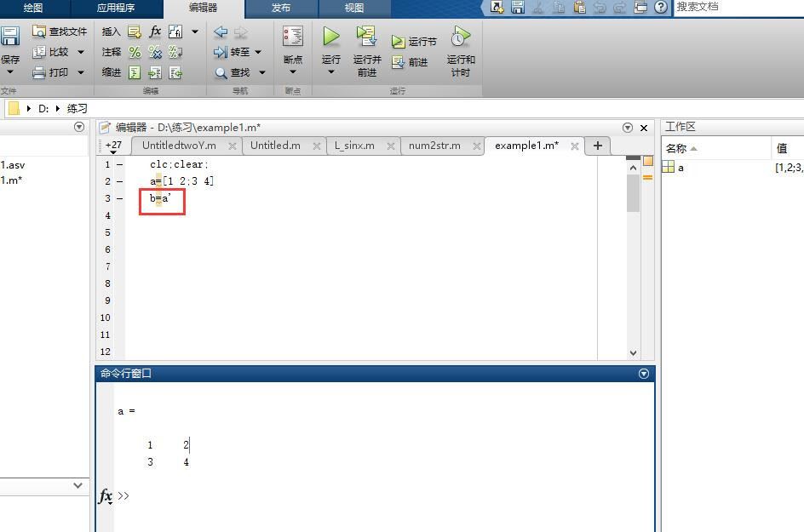Close the example1.m tab
Screen dimensions: 804x532
pyautogui.click(x=575, y=146)
